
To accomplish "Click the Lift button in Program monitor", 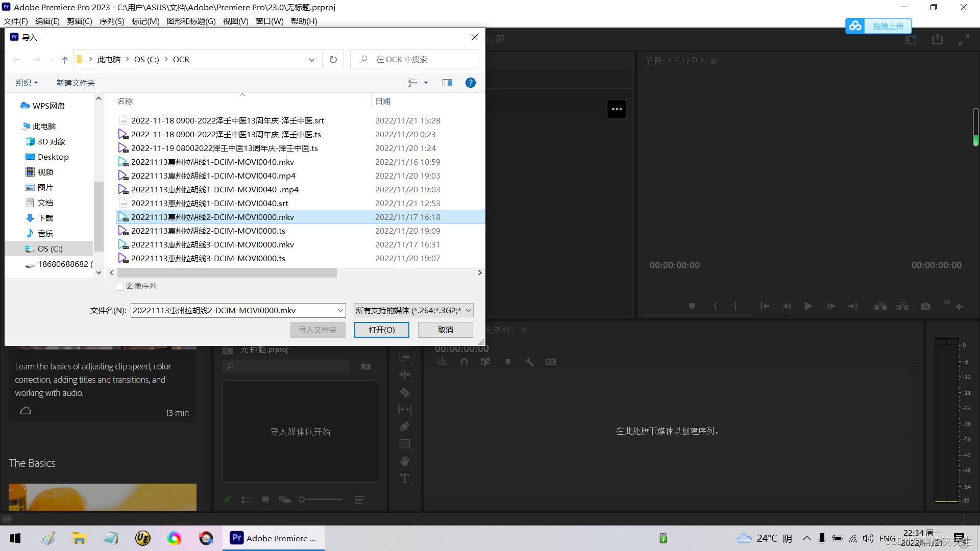I will pyautogui.click(x=880, y=306).
